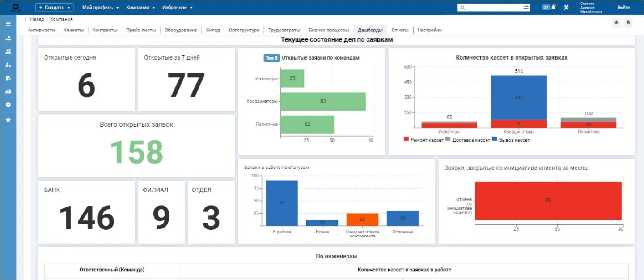Image resolution: width=644 pixels, height=280 pixels.
Task: Click the В работе bar showing 91
Action: click(282, 203)
